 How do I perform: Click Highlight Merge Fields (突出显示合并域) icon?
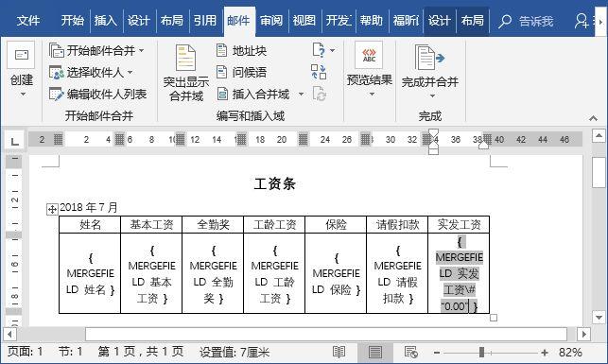185,58
